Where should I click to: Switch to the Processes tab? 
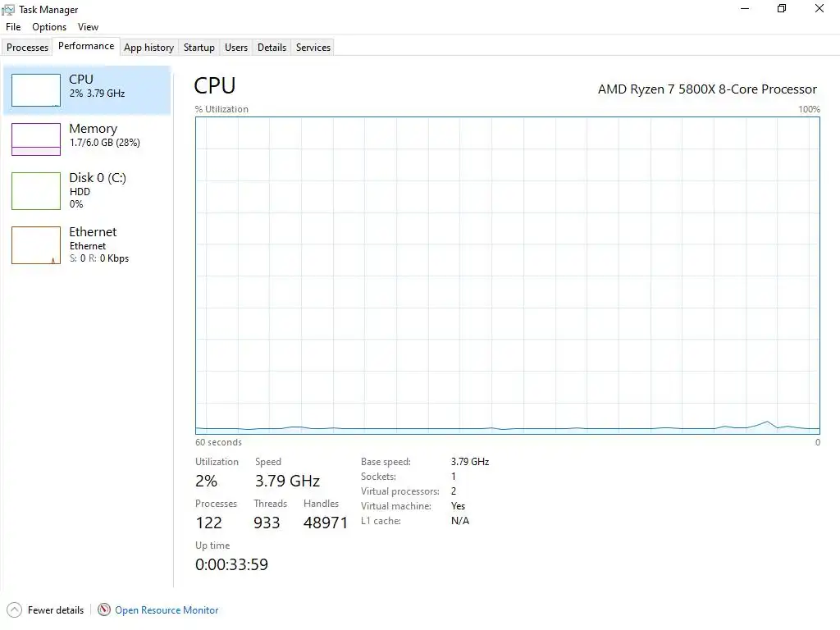point(27,47)
